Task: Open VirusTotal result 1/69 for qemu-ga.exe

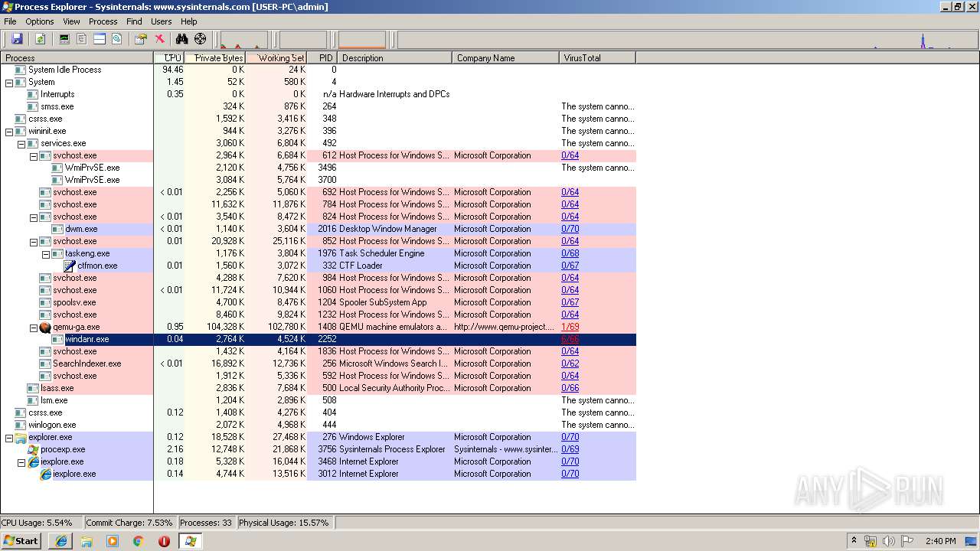Action: tap(570, 327)
